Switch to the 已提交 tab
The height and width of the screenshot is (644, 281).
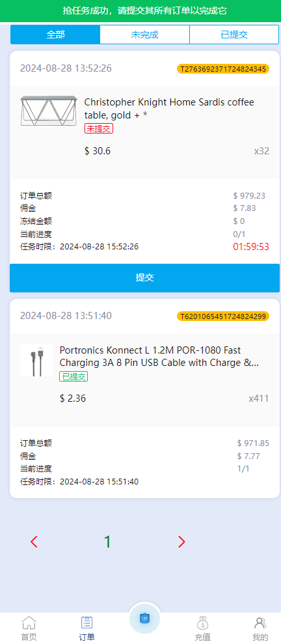[x=234, y=35]
